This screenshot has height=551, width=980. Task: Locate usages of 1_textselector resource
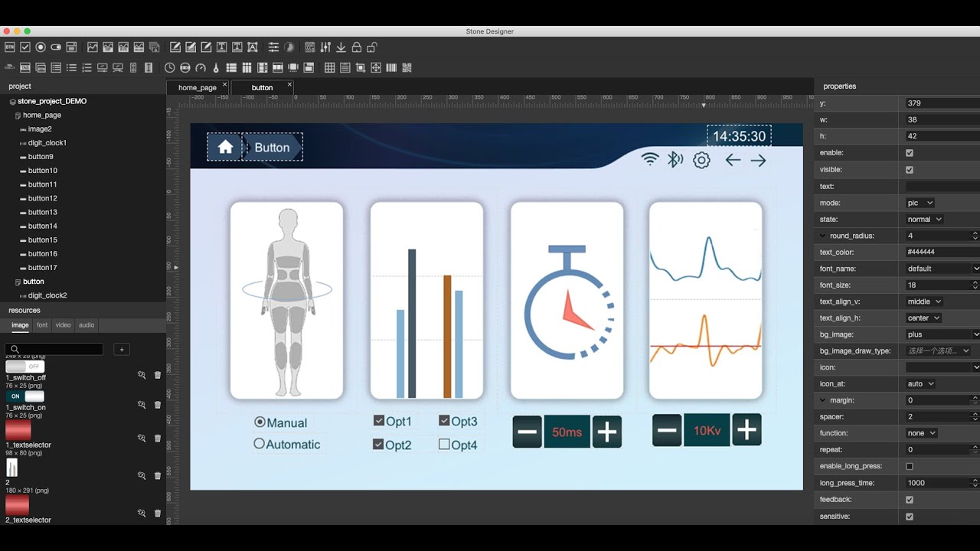(x=141, y=439)
